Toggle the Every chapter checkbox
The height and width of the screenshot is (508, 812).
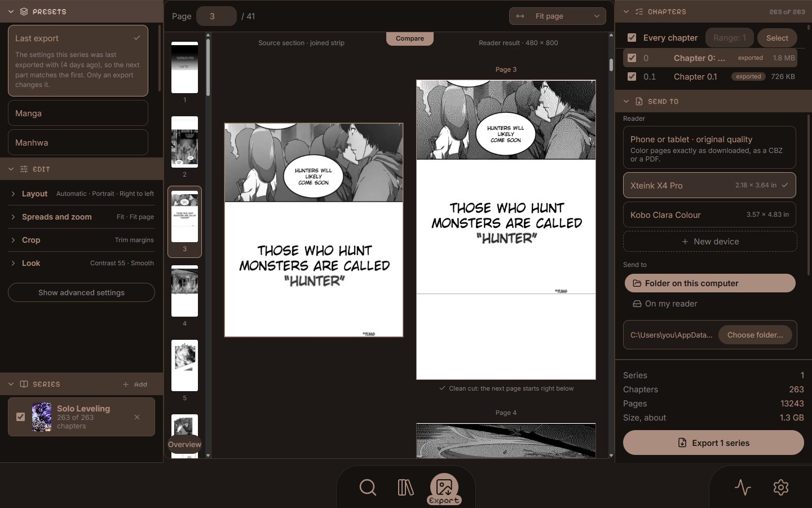click(x=632, y=38)
